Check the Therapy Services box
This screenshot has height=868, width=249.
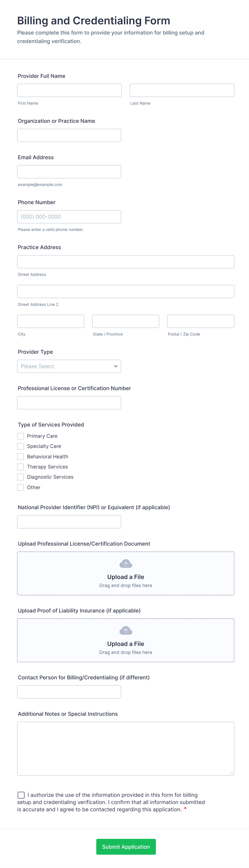(21, 467)
